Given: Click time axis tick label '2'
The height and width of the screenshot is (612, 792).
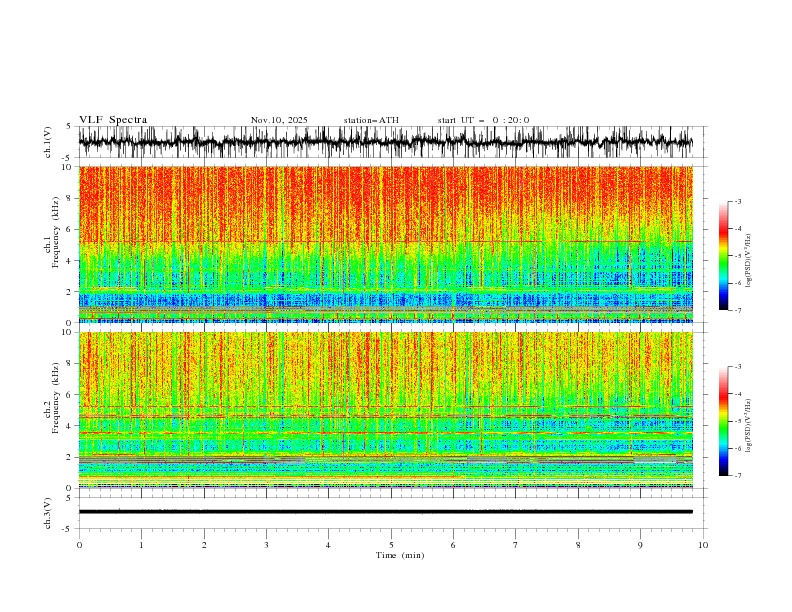Looking at the screenshot, I should tap(204, 545).
